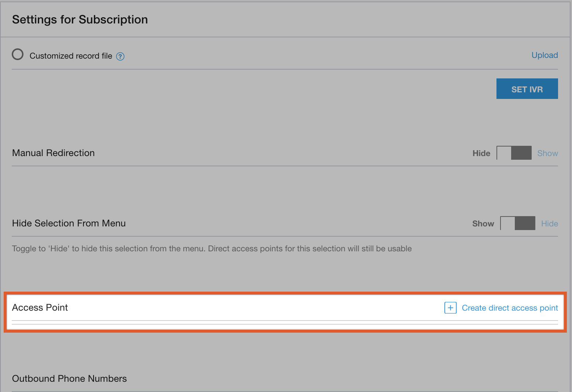Click the Upload link
The width and height of the screenshot is (572, 392).
pyautogui.click(x=544, y=55)
